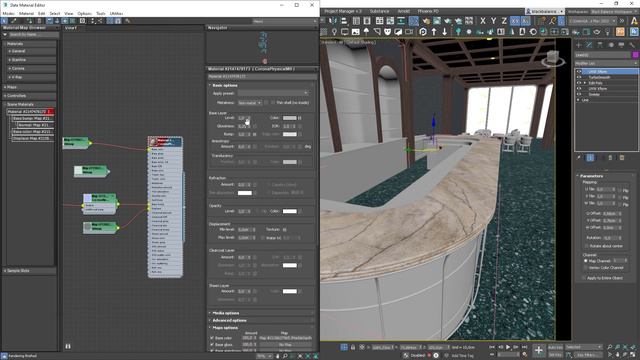This screenshot has height=360, width=640.
Task: Click the down arrow icon in second toolbar row
Action: click(x=444, y=32)
